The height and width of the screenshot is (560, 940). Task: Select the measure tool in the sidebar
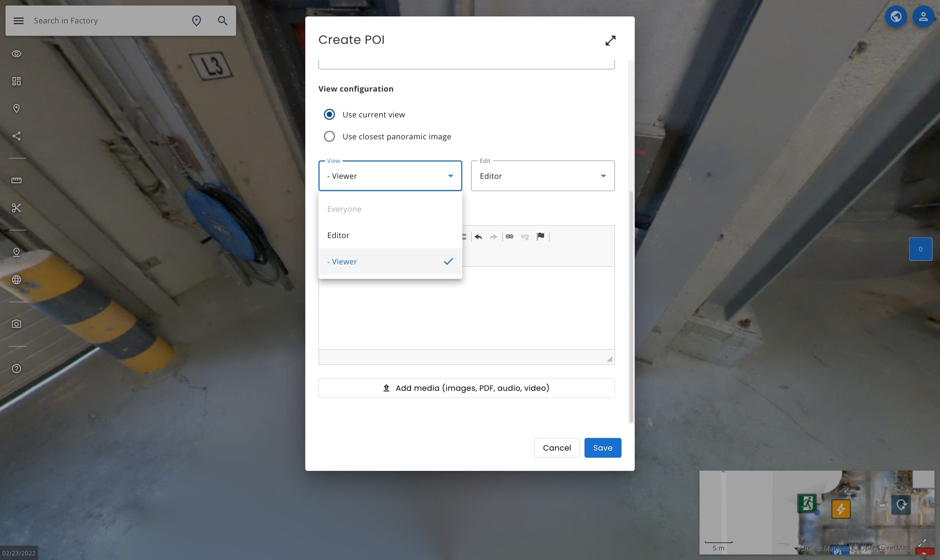[17, 181]
